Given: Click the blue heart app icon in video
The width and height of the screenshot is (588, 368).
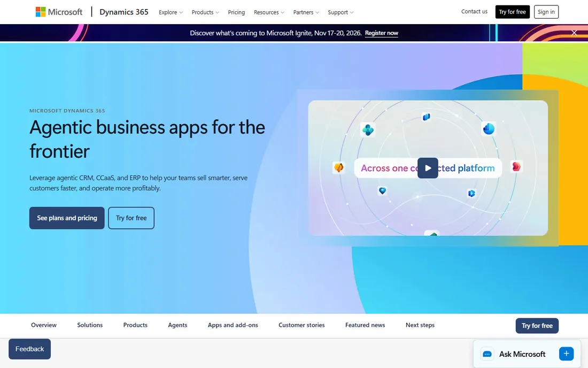Looking at the screenshot, I should [x=382, y=190].
